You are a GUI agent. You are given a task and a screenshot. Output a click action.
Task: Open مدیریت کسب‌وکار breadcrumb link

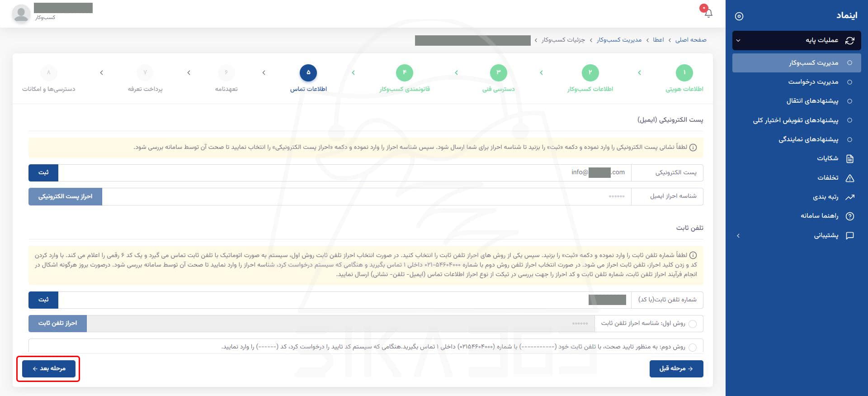coord(619,40)
